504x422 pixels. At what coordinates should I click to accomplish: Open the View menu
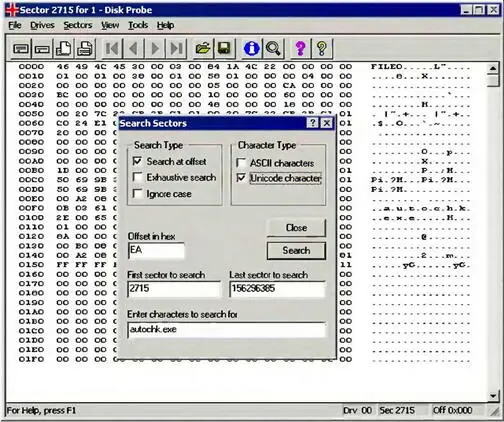[x=110, y=25]
